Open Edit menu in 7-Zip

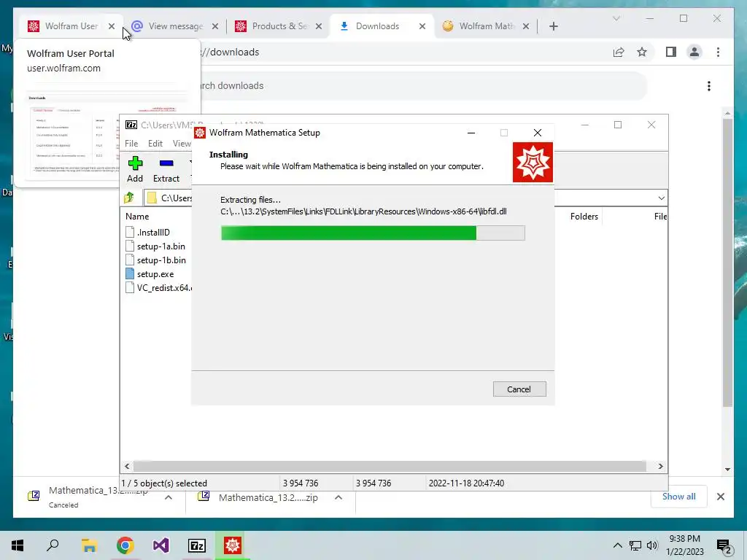[155, 144]
